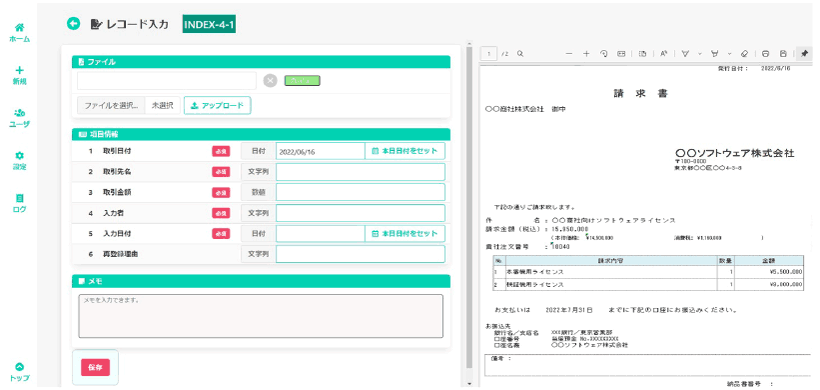Screen dimensions: 820x390
Task: Click the 再登録理由 row label
Action: coord(121,254)
